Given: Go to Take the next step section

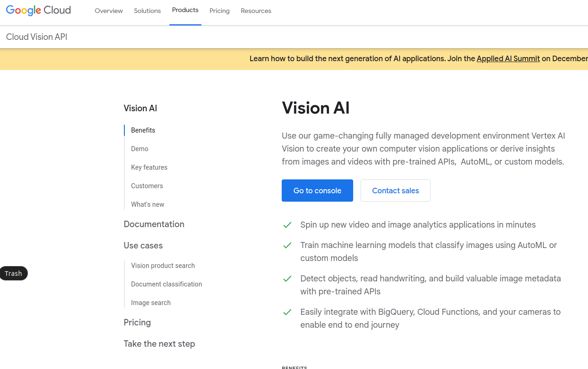Looking at the screenshot, I should pos(159,344).
